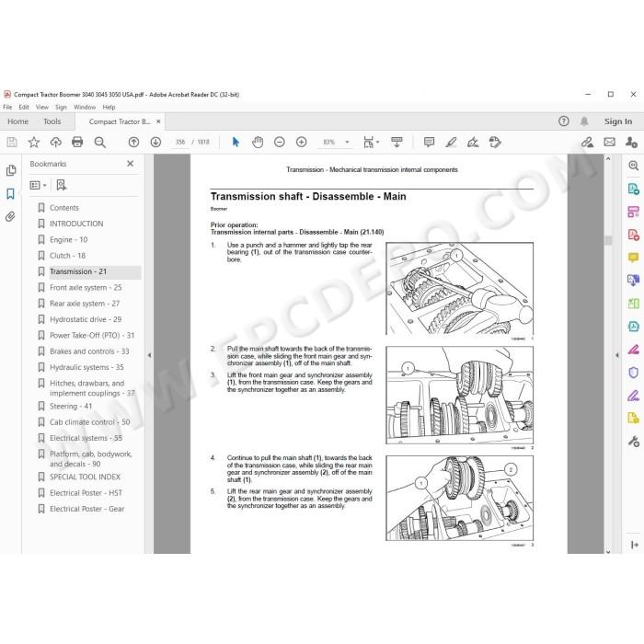Open the View menu
The width and height of the screenshot is (644, 644).
pos(42,108)
